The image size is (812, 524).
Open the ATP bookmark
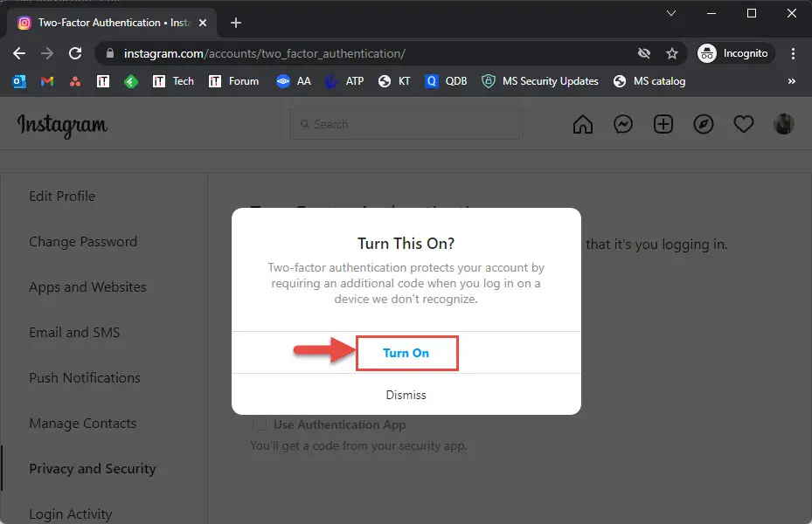pyautogui.click(x=344, y=81)
